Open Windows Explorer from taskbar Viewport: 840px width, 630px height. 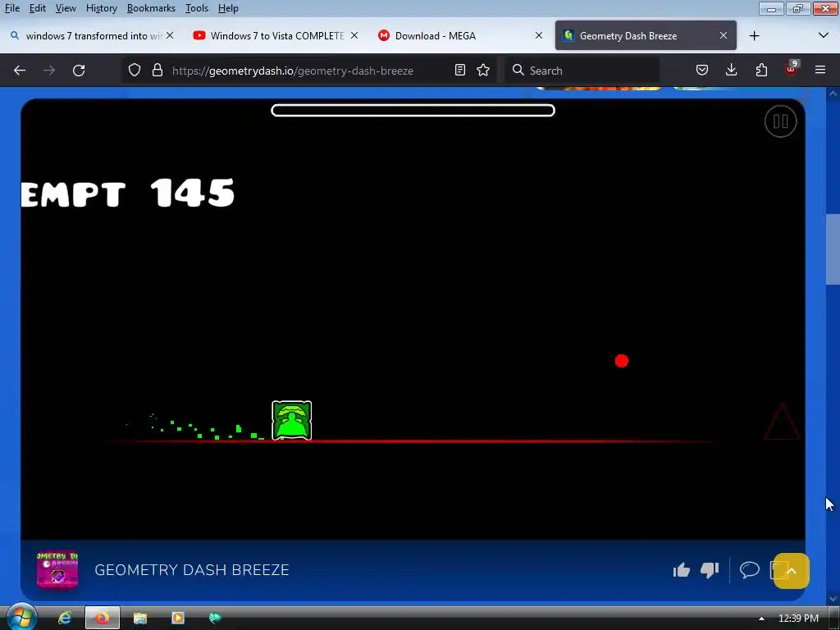pos(139,619)
